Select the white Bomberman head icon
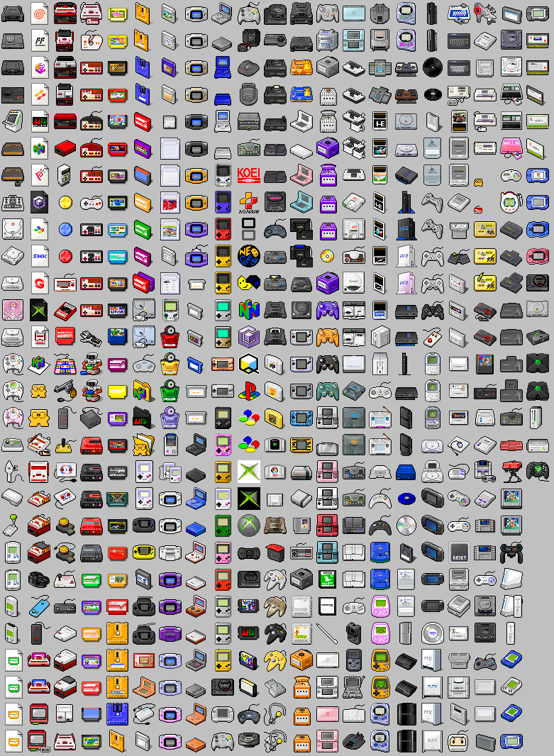The height and width of the screenshot is (756, 554). click(x=459, y=740)
